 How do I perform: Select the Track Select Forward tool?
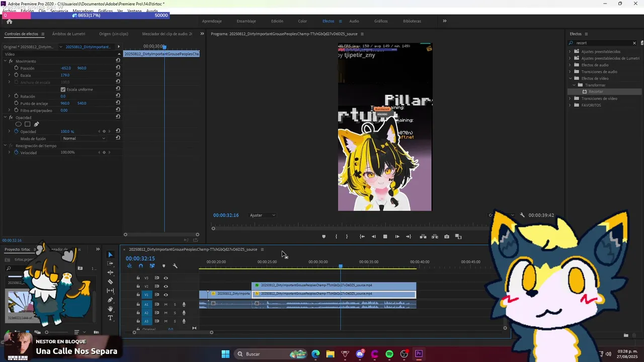pos(111,264)
